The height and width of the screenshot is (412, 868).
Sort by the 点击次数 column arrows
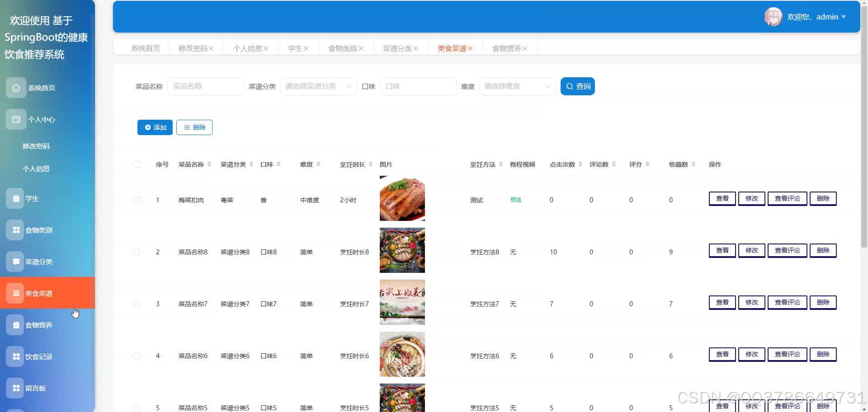[x=580, y=164]
